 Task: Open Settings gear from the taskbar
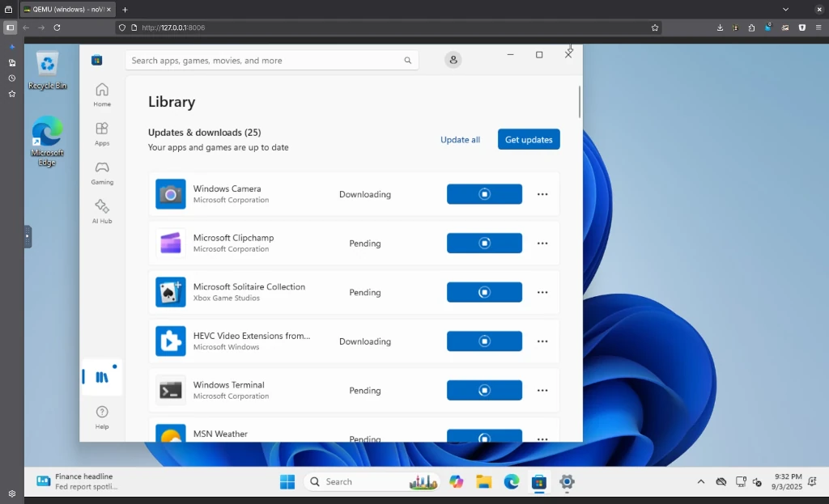(567, 482)
